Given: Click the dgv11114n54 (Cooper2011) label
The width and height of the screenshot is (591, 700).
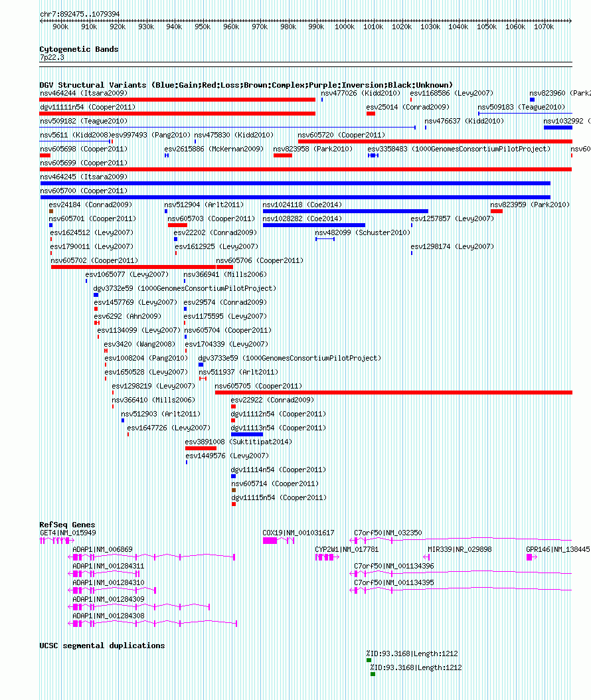Looking at the screenshot, I should (278, 470).
